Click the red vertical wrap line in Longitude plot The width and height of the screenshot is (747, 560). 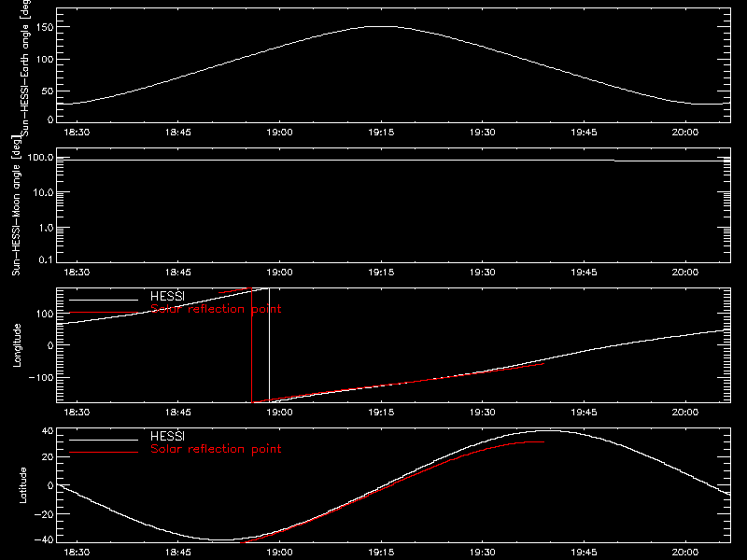(x=251, y=345)
